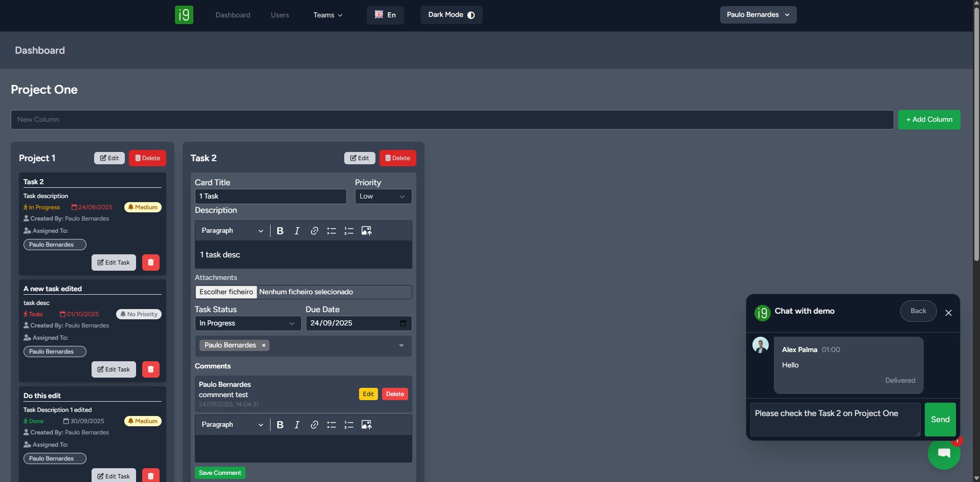The image size is (980, 482).
Task: Send the chat message
Action: (x=940, y=420)
